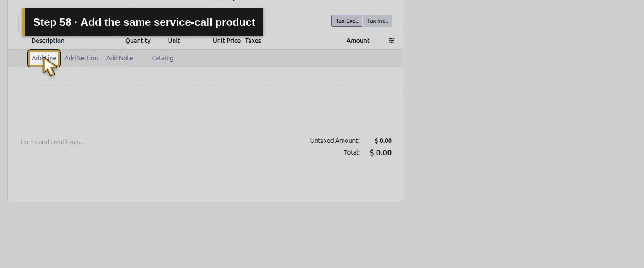Click the Untaxed Amount label
This screenshot has width=644, height=268.
[x=335, y=141]
